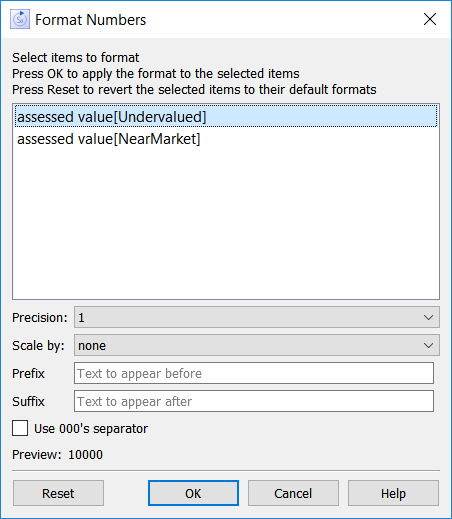
Task: Enable the 000's separator checkbox
Action: tap(20, 428)
